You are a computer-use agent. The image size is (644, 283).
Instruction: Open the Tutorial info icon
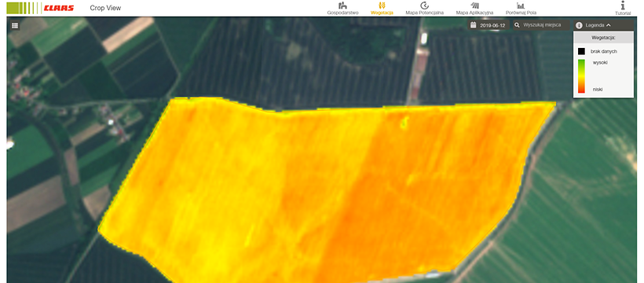click(x=623, y=5)
